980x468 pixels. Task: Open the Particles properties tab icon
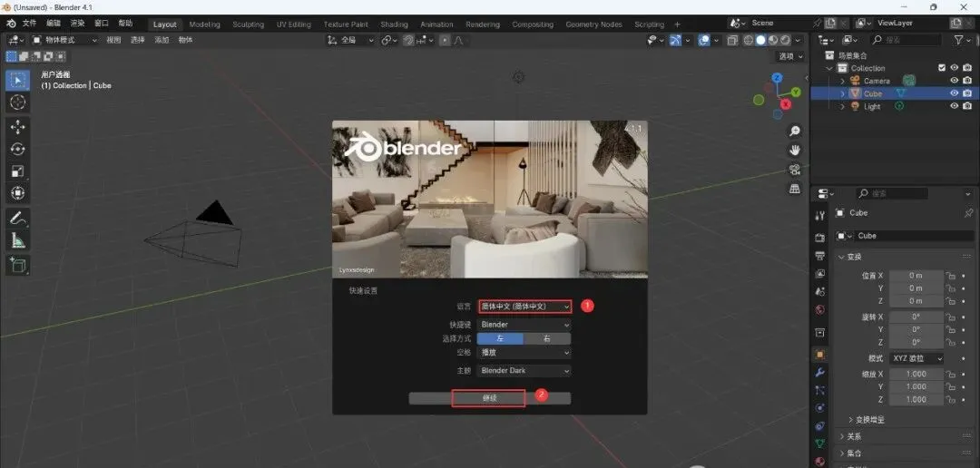click(820, 390)
